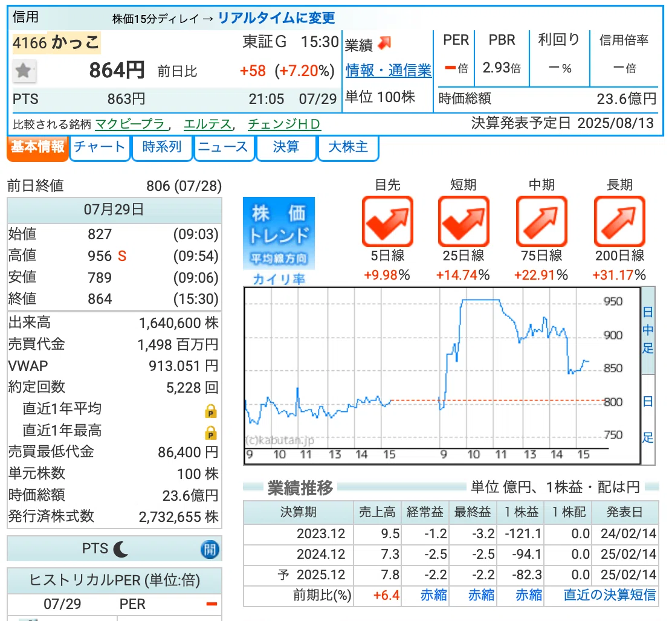Select the 日足 chart tab
The image size is (672, 621).
tap(648, 420)
